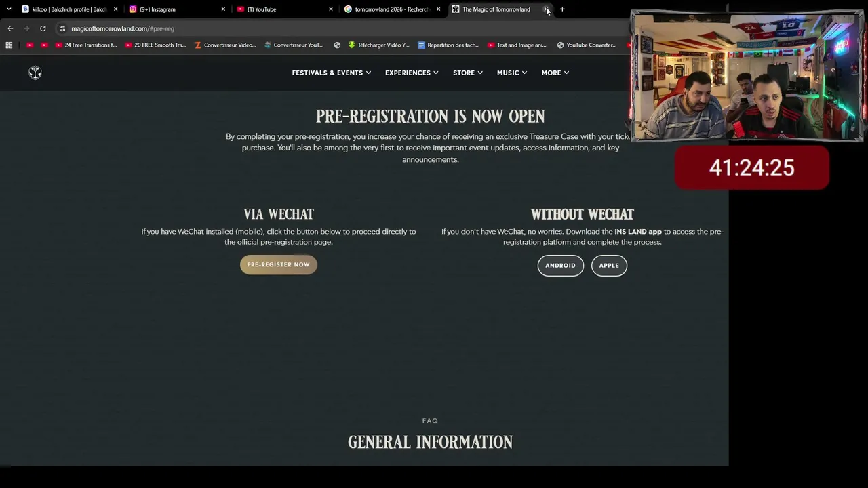Open second YouTube bookmark icon
The height and width of the screenshot is (488, 868).
coord(44,45)
